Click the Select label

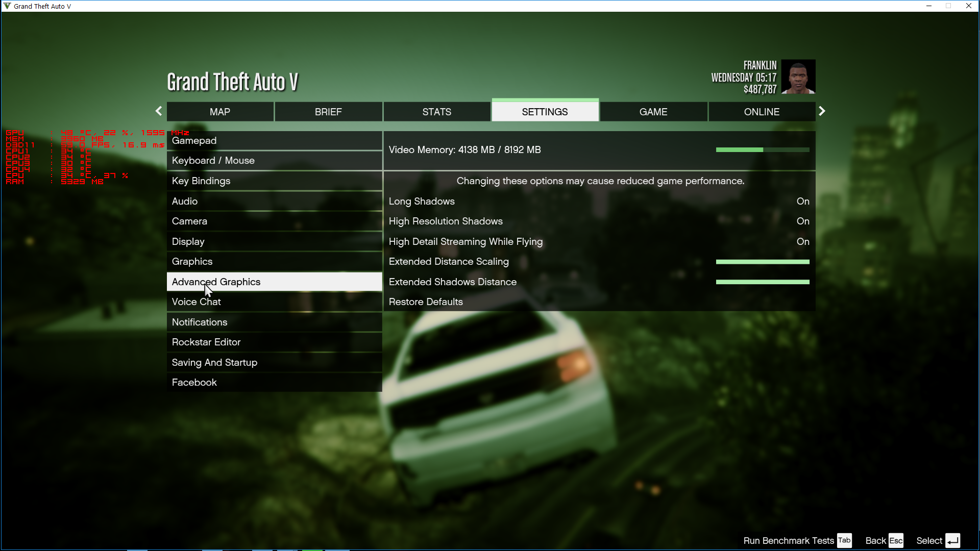click(x=929, y=541)
